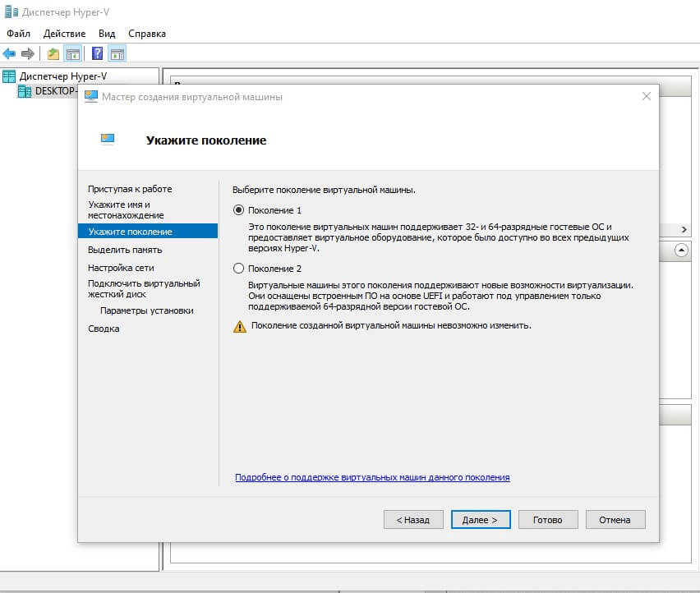
Task: Click the < Назад button
Action: point(413,520)
